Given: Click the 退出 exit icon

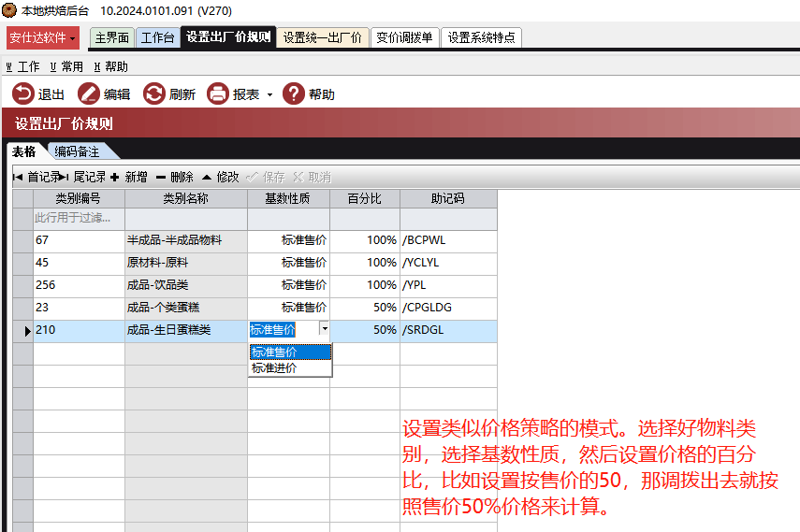Looking at the screenshot, I should (23, 94).
